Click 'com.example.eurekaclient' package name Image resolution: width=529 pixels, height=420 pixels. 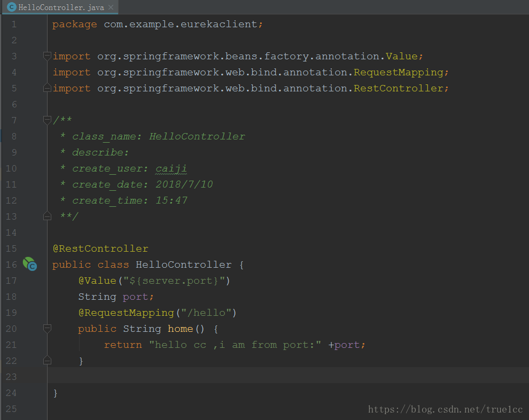[181, 24]
